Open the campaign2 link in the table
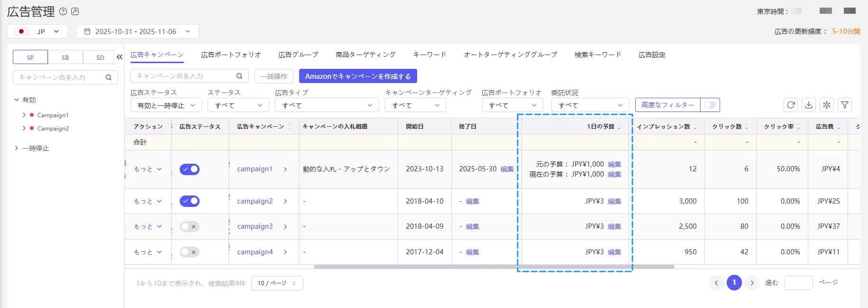The height and width of the screenshot is (308, 868). coord(255,201)
